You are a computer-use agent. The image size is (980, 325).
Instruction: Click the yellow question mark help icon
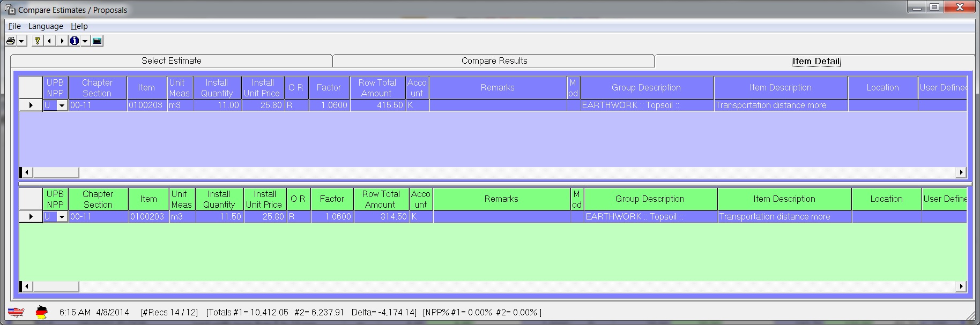[x=37, y=41]
